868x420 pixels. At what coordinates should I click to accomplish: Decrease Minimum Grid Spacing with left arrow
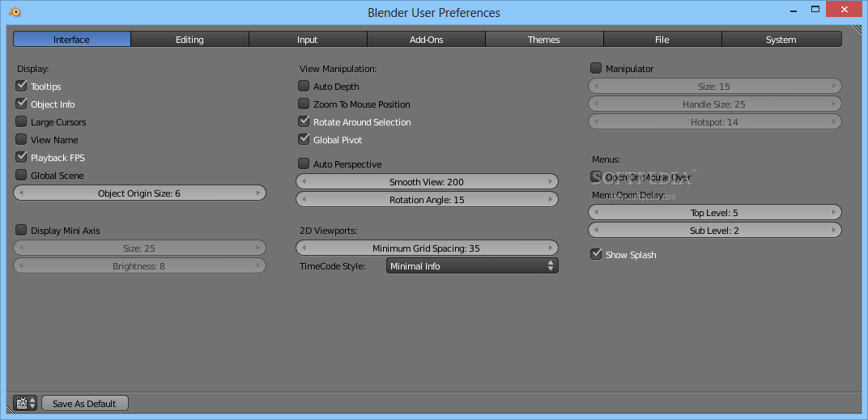304,248
